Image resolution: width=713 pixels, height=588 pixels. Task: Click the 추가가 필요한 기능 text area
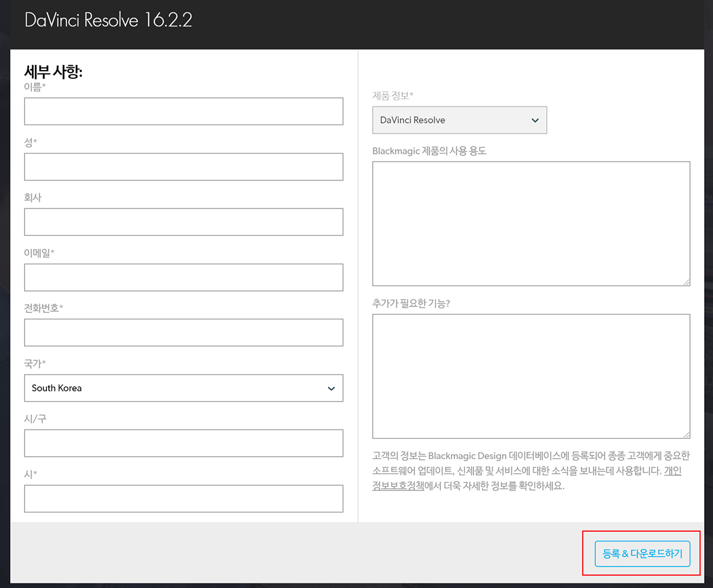(x=531, y=377)
